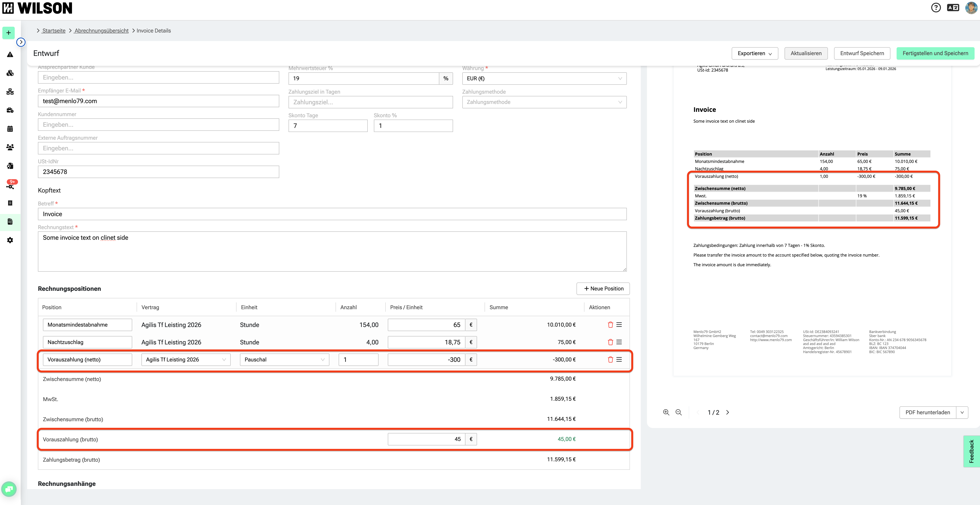
Task: Click Fertigstellen und Speichern button
Action: pyautogui.click(x=935, y=53)
